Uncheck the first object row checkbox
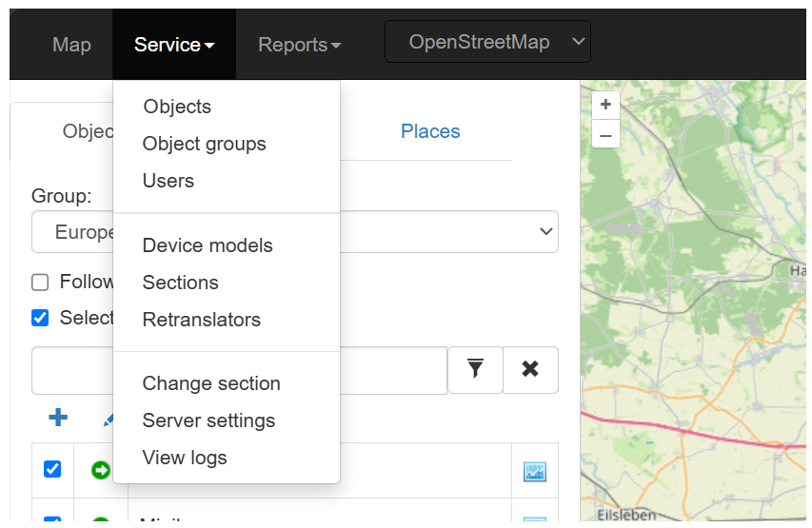 pos(52,469)
